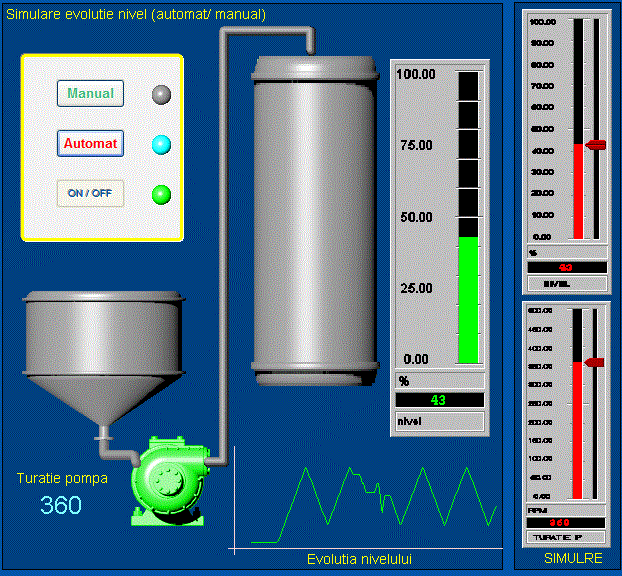Click the Turatie pompa value 360
The height and width of the screenshot is (576, 622).
click(x=61, y=506)
